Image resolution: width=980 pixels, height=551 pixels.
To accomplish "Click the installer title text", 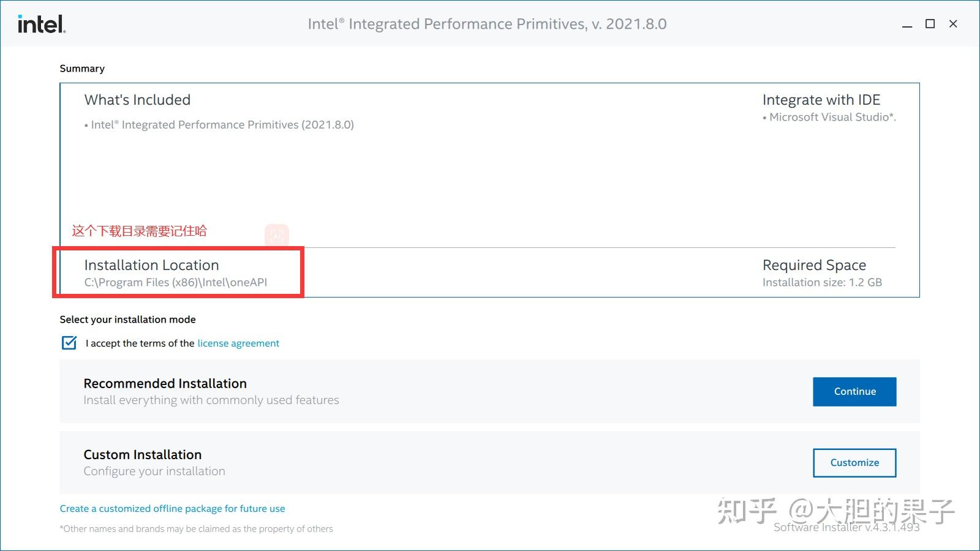I will pos(487,24).
